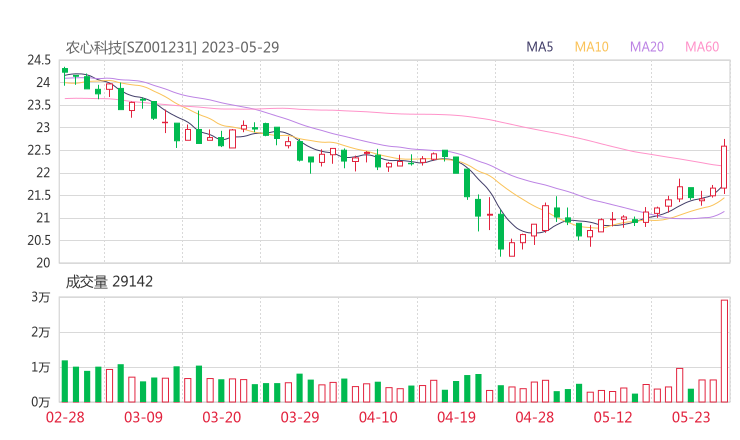Viewport: 740px width, 440px height.
Task: Click the MA5 legend label
Action: (x=539, y=47)
